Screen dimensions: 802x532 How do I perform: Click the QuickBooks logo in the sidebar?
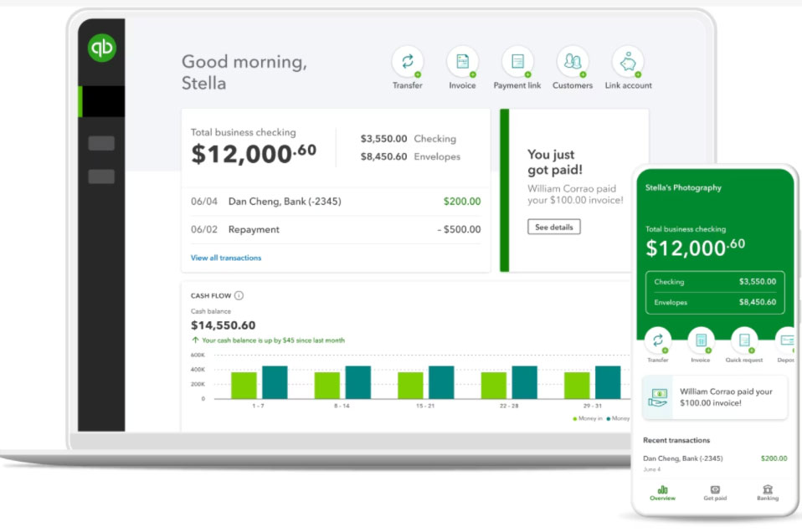click(x=100, y=48)
